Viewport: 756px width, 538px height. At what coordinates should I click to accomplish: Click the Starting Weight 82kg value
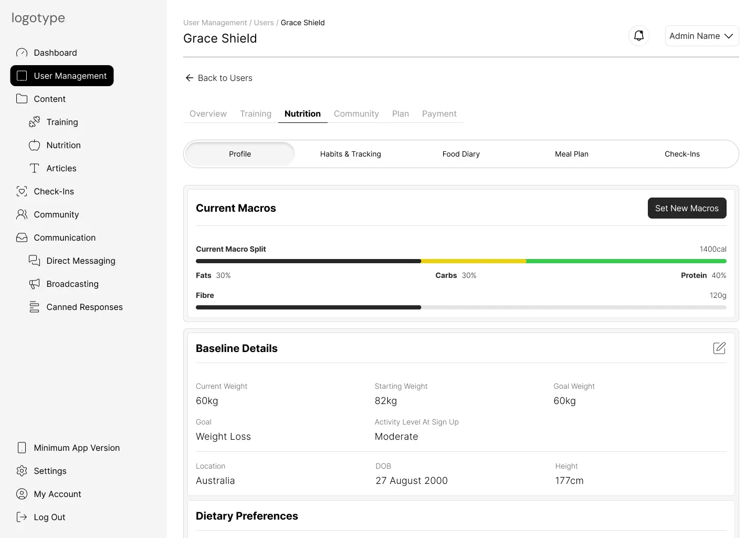point(386,401)
